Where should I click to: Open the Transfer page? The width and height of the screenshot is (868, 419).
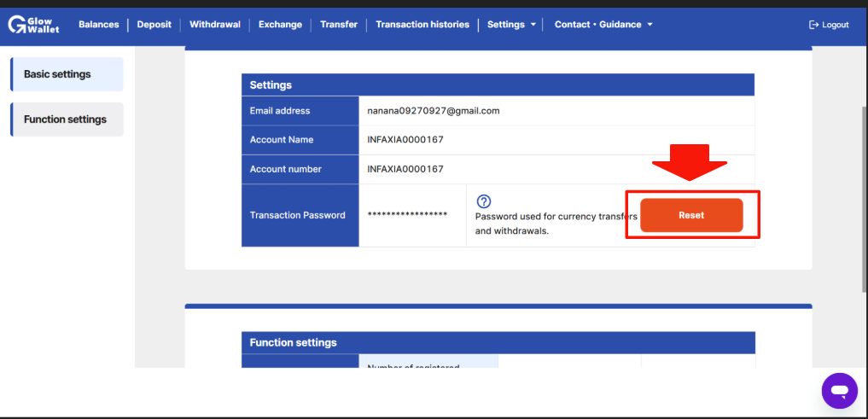339,25
